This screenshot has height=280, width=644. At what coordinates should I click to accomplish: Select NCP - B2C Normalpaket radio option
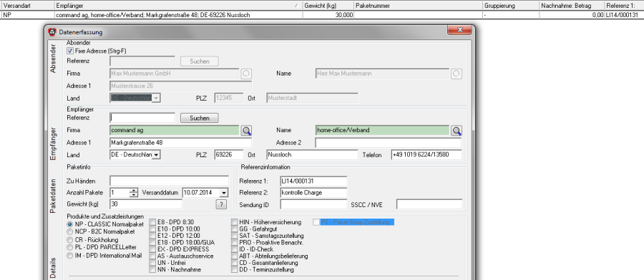click(x=70, y=231)
